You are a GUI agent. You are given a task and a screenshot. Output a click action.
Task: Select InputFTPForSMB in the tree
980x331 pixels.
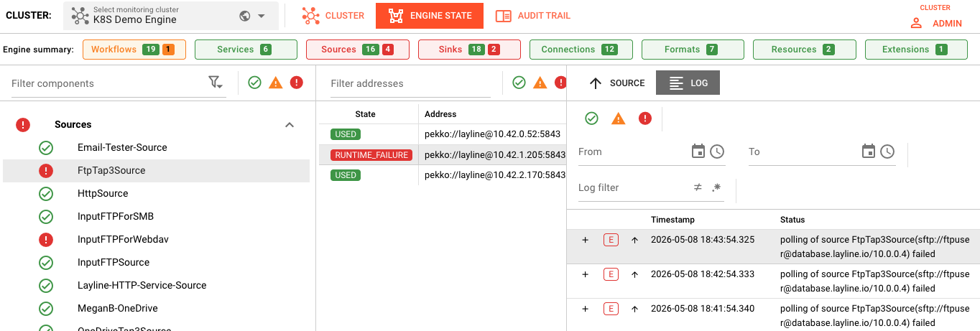[x=116, y=216]
